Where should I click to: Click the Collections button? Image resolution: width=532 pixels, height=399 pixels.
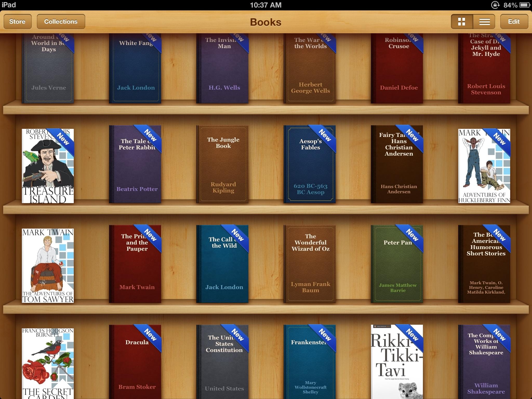60,22
